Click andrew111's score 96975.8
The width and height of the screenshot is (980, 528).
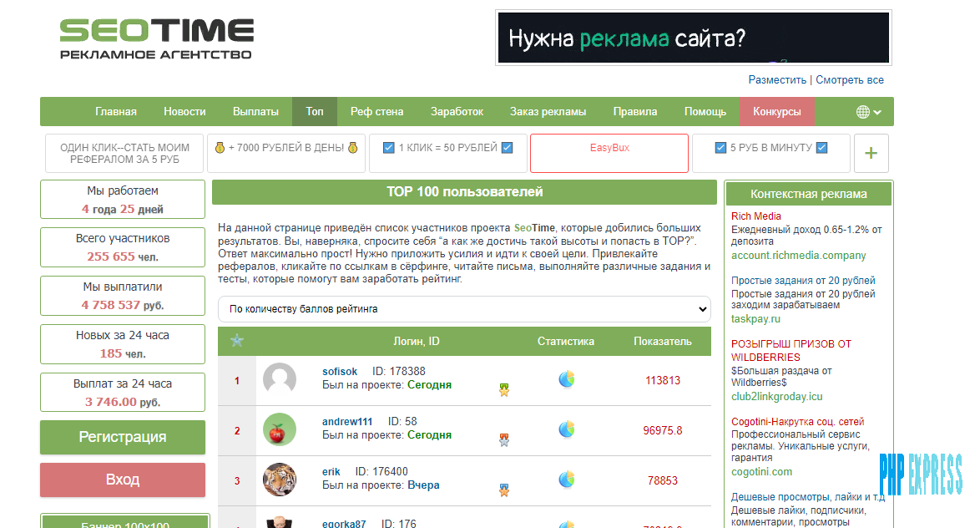coord(663,430)
